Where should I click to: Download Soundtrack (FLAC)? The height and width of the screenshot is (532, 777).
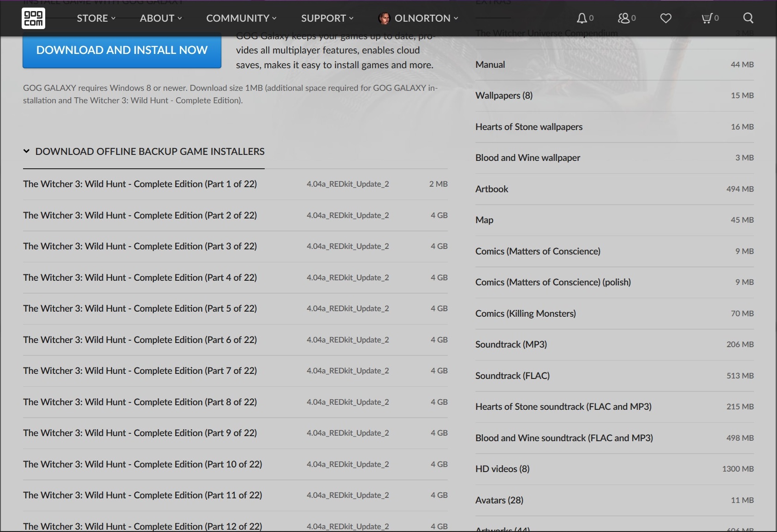615,376
